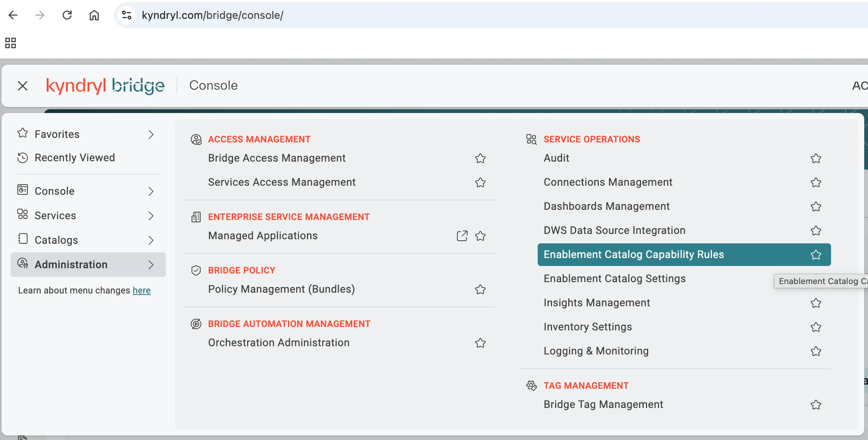Screen dimensions: 868x440
Task: Go to browser home page icon
Action: (x=94, y=15)
